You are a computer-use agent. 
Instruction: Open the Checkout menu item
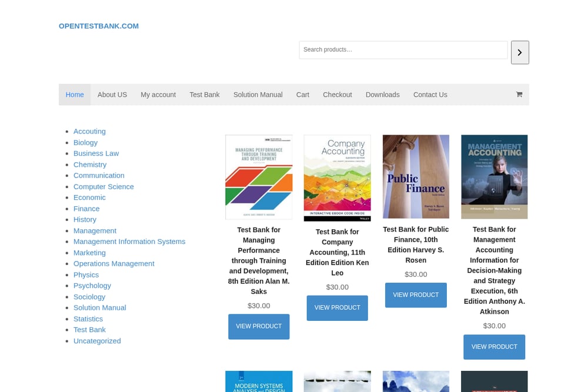338,95
